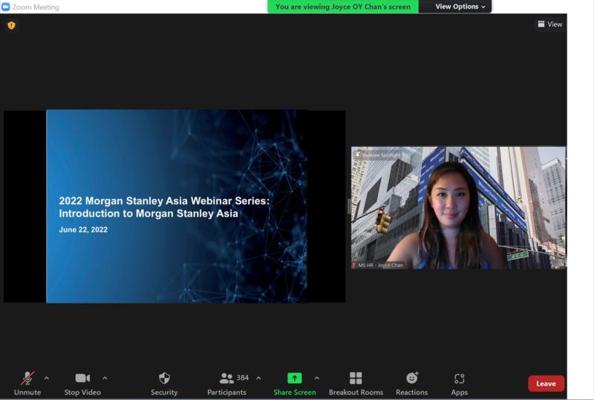
Task: Open Reactions emoji menu
Action: [x=412, y=383]
